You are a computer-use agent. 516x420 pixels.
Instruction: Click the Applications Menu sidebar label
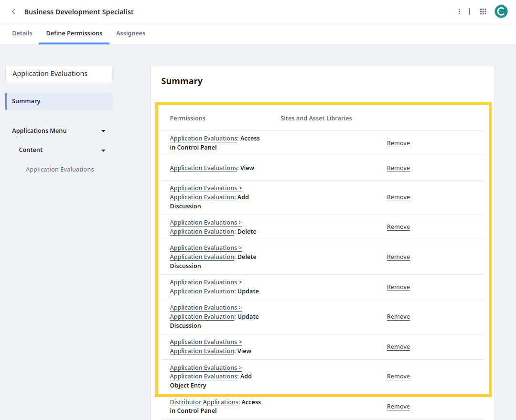[39, 130]
